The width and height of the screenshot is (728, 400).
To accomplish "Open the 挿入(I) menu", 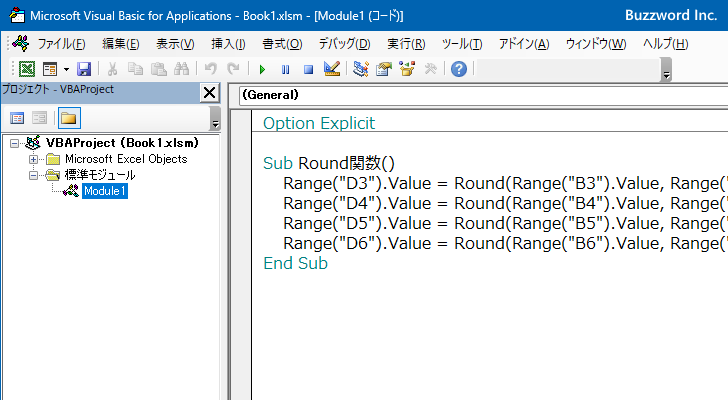I will (228, 44).
